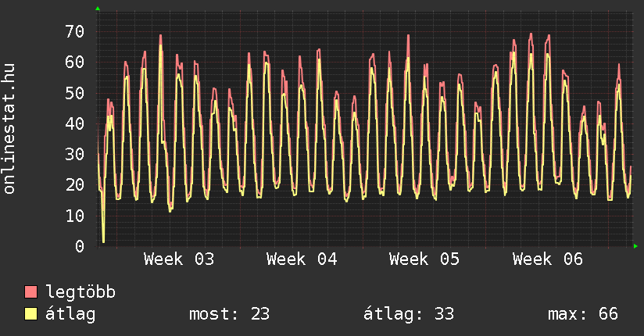Click the red legtöbb legend swatch

click(x=31, y=292)
